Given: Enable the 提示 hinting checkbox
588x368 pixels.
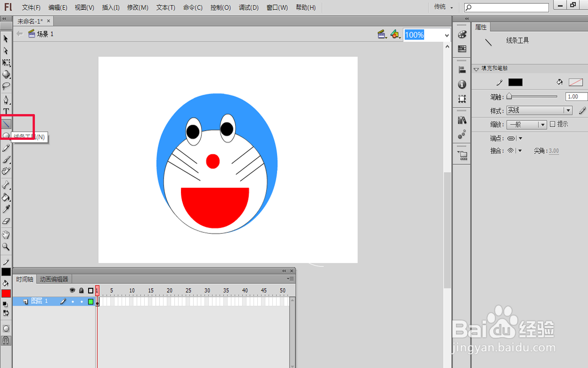Looking at the screenshot, I should (553, 124).
